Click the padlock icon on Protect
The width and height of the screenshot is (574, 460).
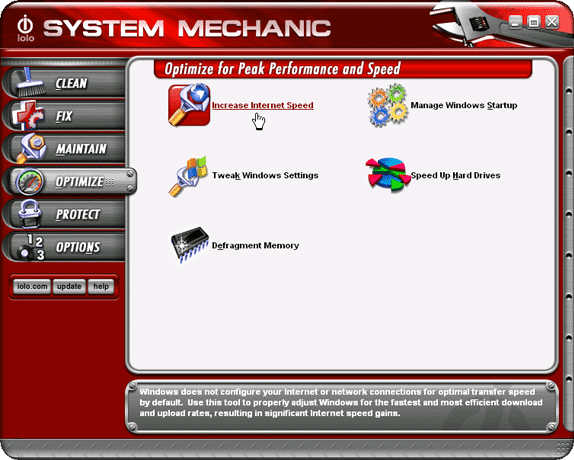coord(29,213)
